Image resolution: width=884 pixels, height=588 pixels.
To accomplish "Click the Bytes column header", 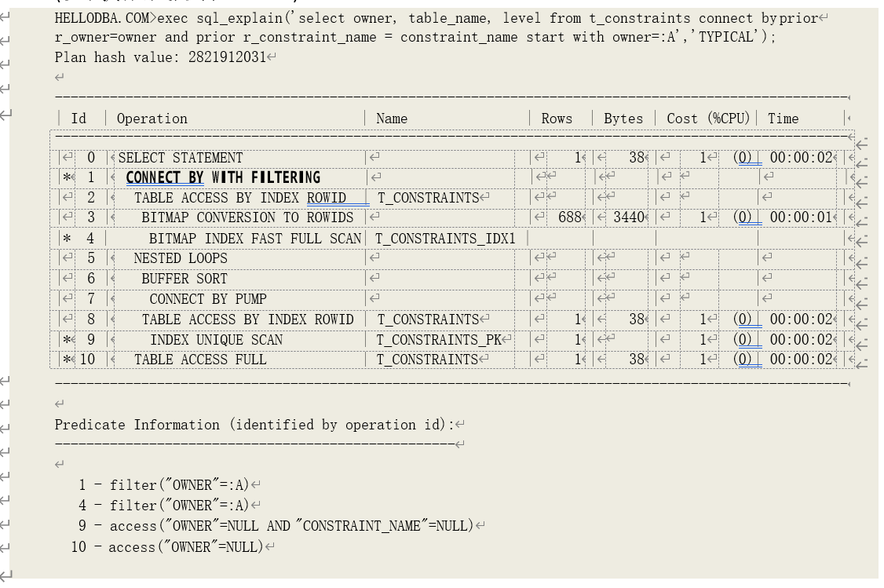I will [x=623, y=119].
